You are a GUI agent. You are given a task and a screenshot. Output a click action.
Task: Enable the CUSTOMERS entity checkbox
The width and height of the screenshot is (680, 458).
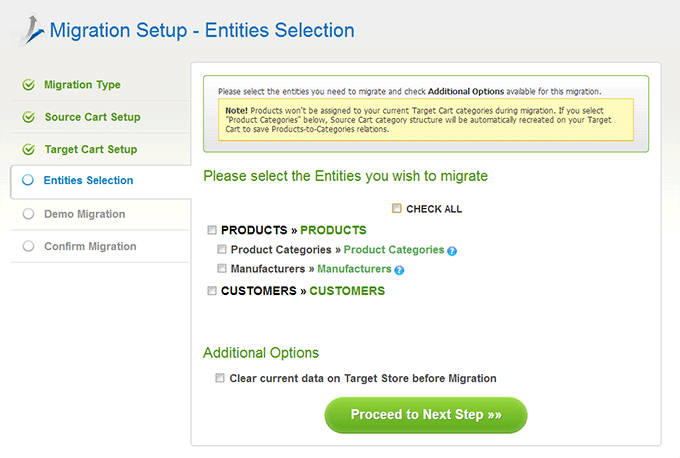tap(212, 291)
